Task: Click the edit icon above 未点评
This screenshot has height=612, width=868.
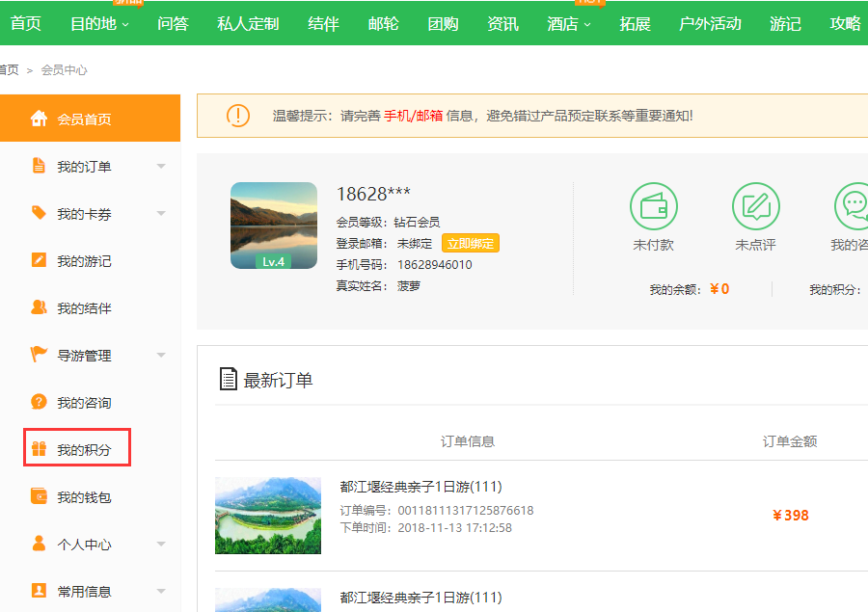Action: point(755,206)
